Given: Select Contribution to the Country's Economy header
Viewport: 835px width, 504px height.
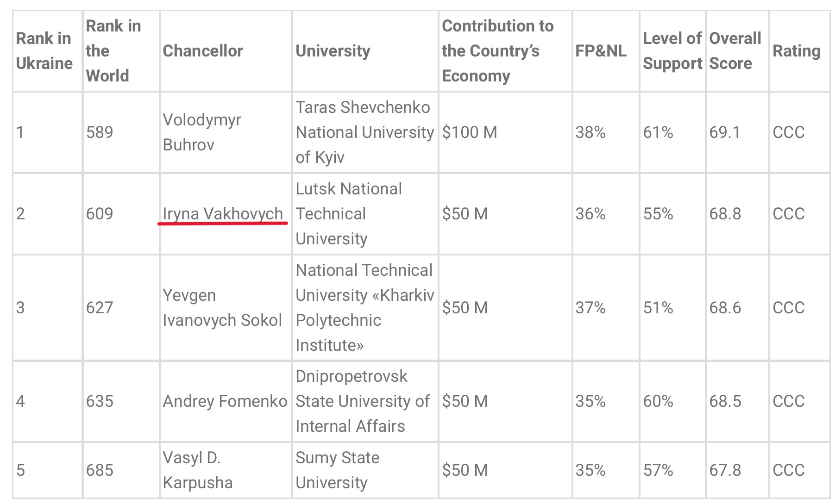Looking at the screenshot, I should [x=497, y=51].
